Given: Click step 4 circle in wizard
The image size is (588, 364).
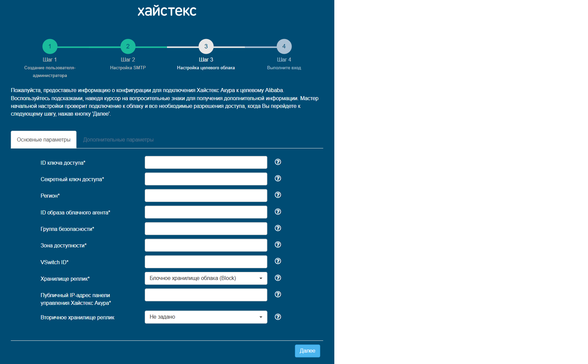Looking at the screenshot, I should [284, 46].
